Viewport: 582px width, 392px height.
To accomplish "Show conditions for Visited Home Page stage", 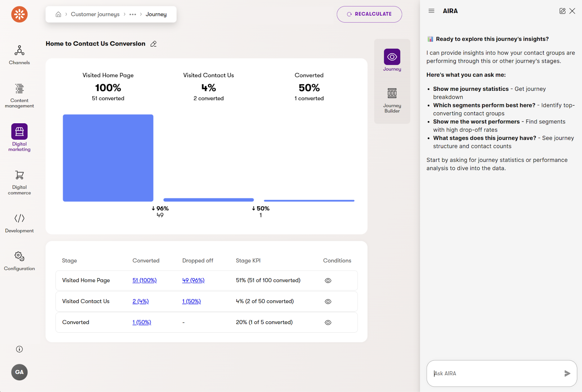I will (328, 281).
